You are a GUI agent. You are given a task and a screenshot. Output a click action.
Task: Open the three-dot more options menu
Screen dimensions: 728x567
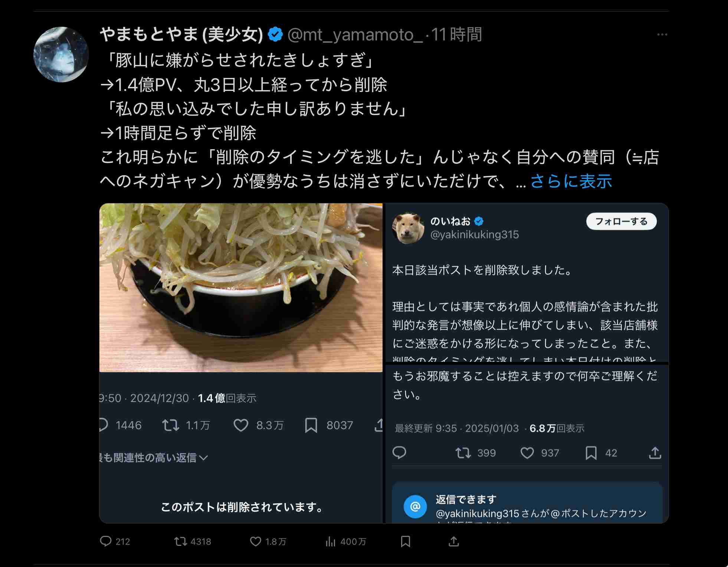point(662,35)
